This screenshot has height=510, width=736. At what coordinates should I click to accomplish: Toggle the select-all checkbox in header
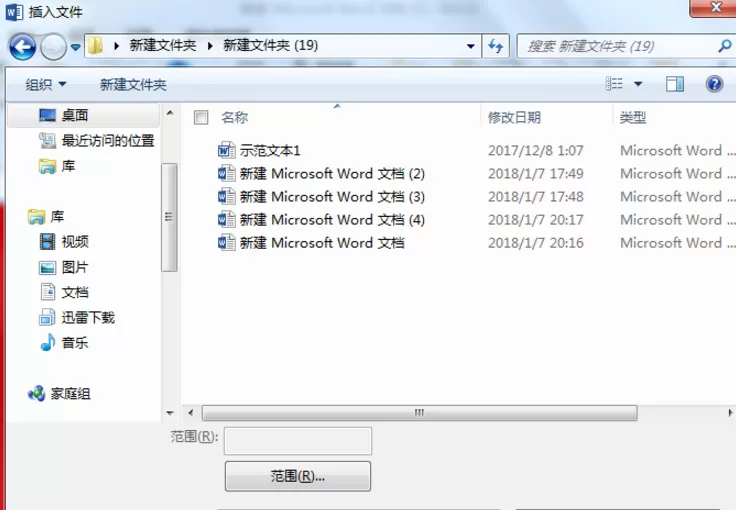[x=201, y=117]
